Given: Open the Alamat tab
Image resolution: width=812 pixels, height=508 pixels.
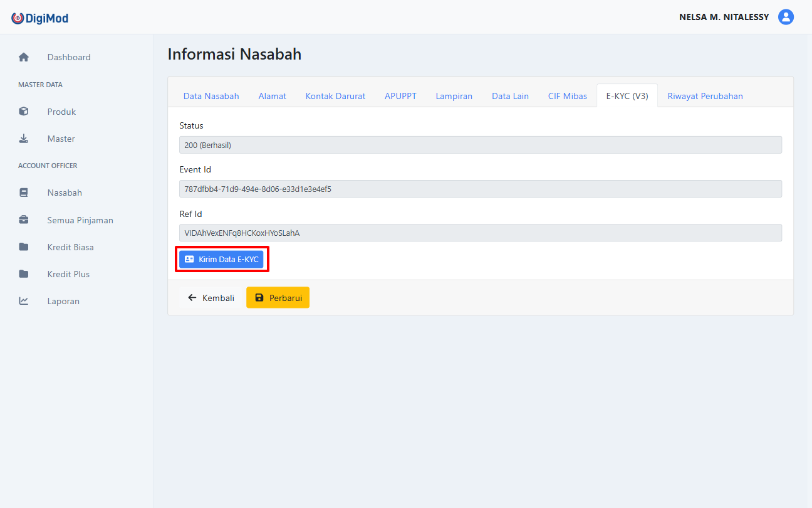Looking at the screenshot, I should pos(272,96).
